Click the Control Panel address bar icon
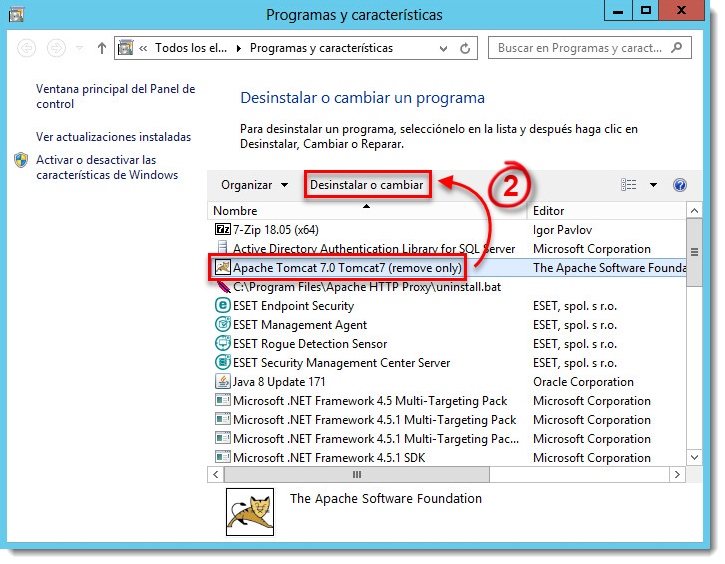This screenshot has width=725, height=564. point(125,48)
